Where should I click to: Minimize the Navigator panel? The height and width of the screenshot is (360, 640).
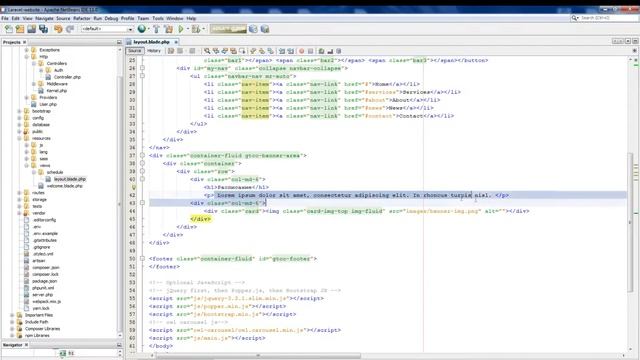[119, 345]
